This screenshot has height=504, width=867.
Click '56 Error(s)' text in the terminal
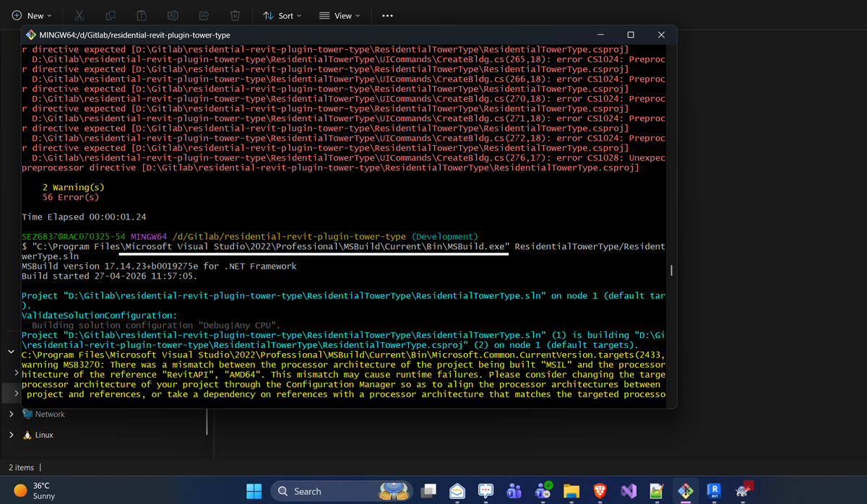pyautogui.click(x=71, y=197)
